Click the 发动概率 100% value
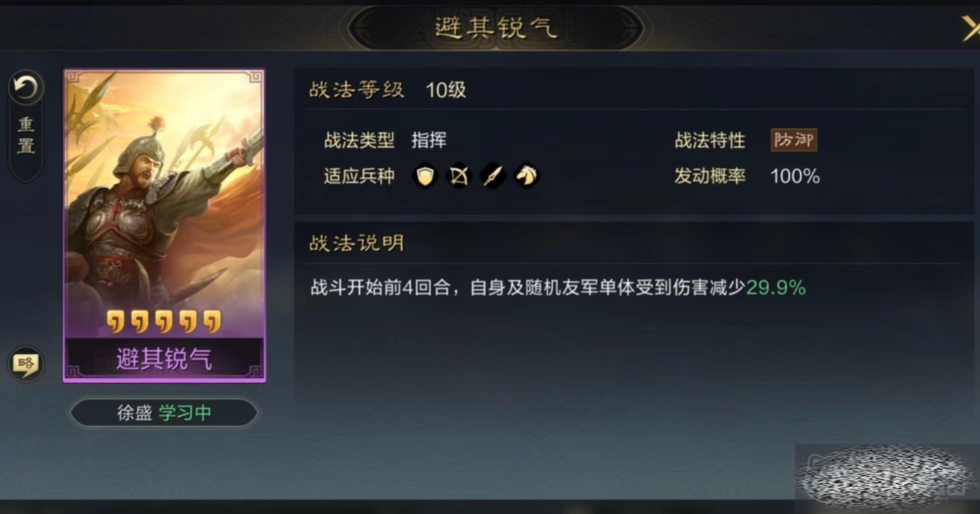This screenshot has width=980, height=514. [795, 176]
